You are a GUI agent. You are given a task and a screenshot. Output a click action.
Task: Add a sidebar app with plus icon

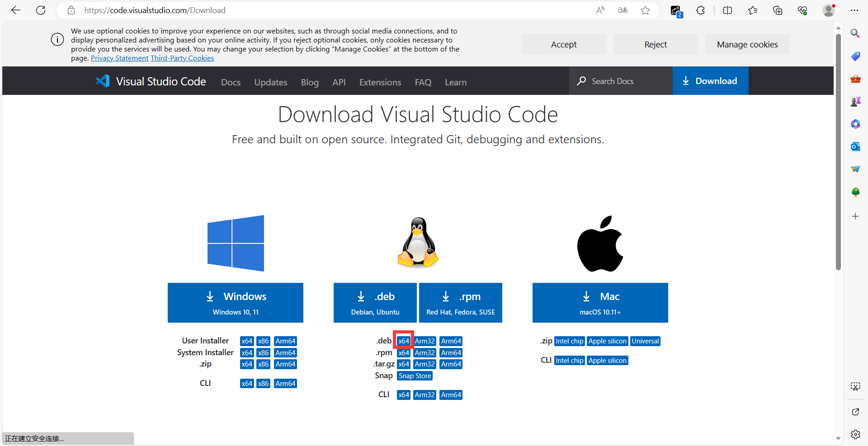tap(855, 216)
